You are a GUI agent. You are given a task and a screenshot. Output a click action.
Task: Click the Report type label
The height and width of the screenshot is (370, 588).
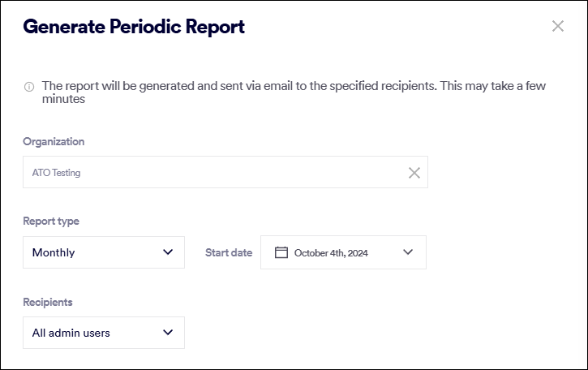click(x=51, y=221)
